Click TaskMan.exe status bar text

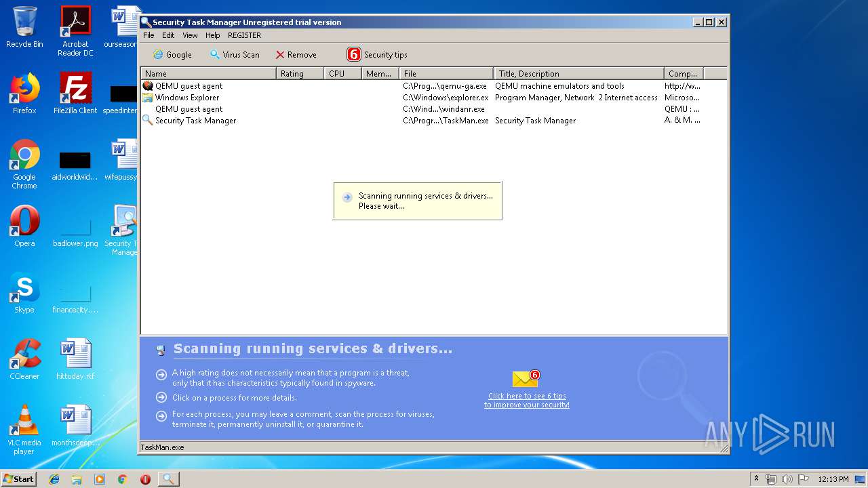[162, 447]
